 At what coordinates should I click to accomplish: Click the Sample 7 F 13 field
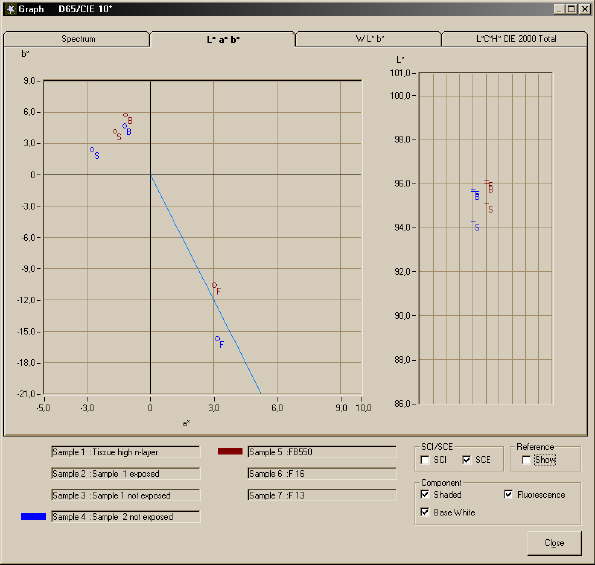click(322, 495)
